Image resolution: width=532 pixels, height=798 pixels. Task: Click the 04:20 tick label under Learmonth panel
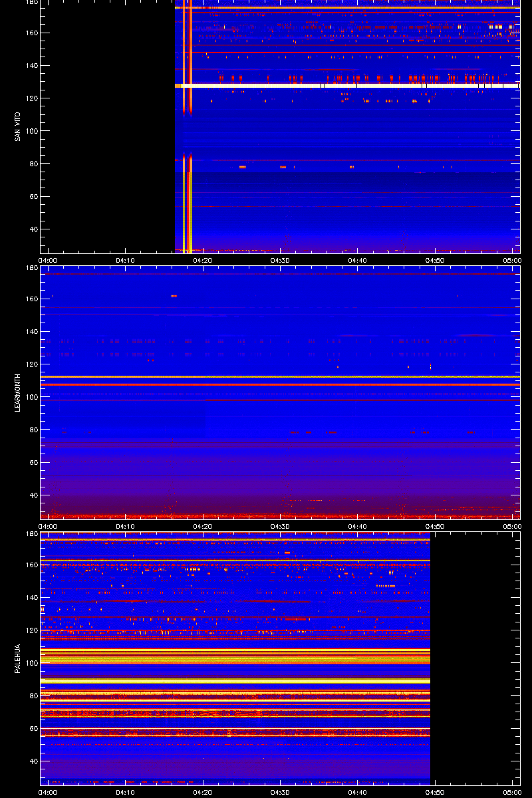(x=203, y=526)
